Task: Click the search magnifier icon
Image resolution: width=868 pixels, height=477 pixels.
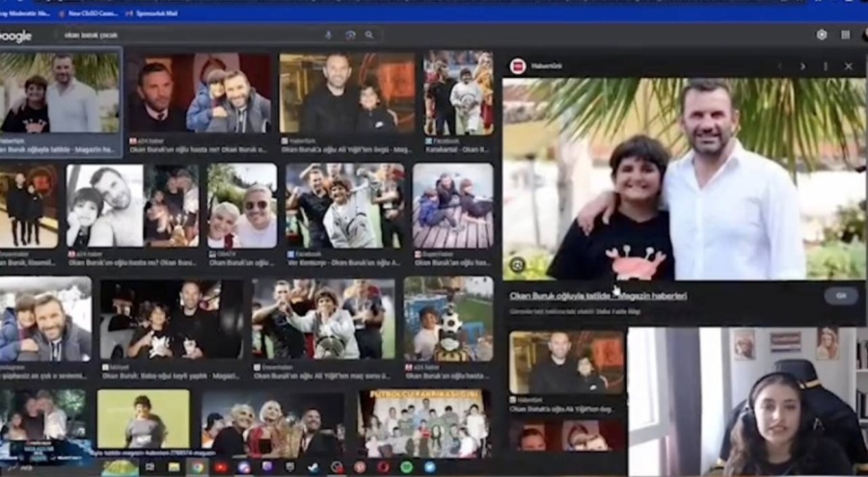Action: [368, 35]
